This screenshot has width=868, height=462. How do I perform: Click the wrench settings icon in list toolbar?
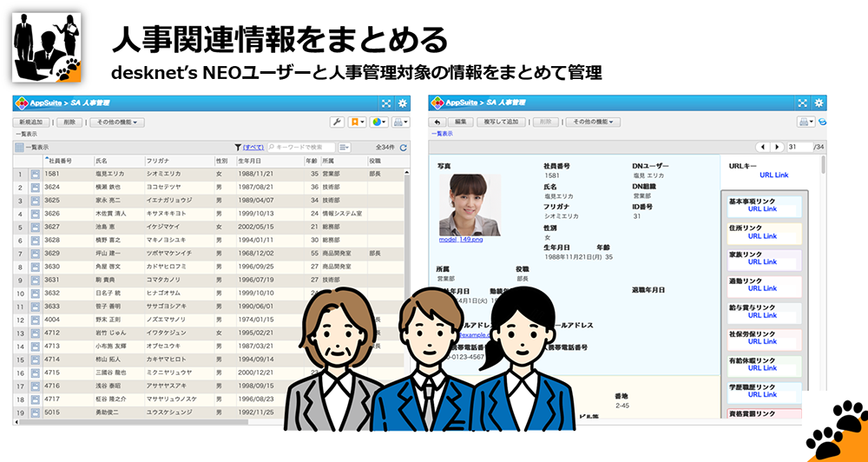click(338, 122)
